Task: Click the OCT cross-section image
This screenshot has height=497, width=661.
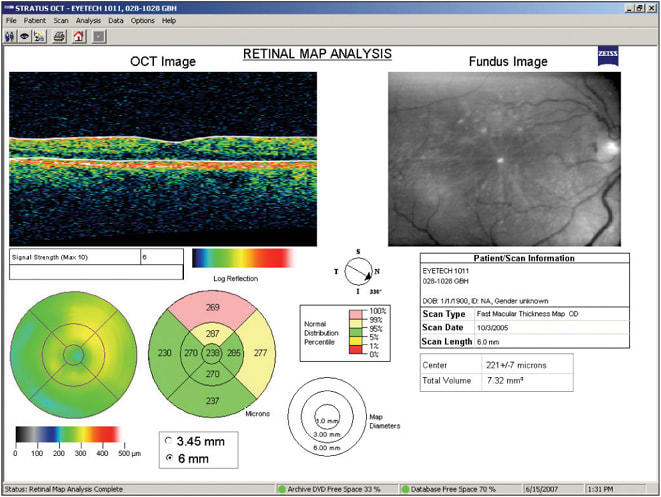Action: tap(163, 159)
